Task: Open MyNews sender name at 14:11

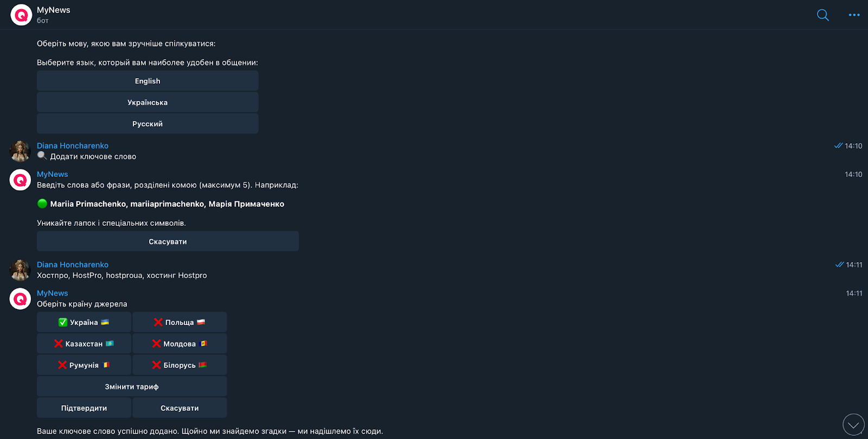Action: point(53,293)
